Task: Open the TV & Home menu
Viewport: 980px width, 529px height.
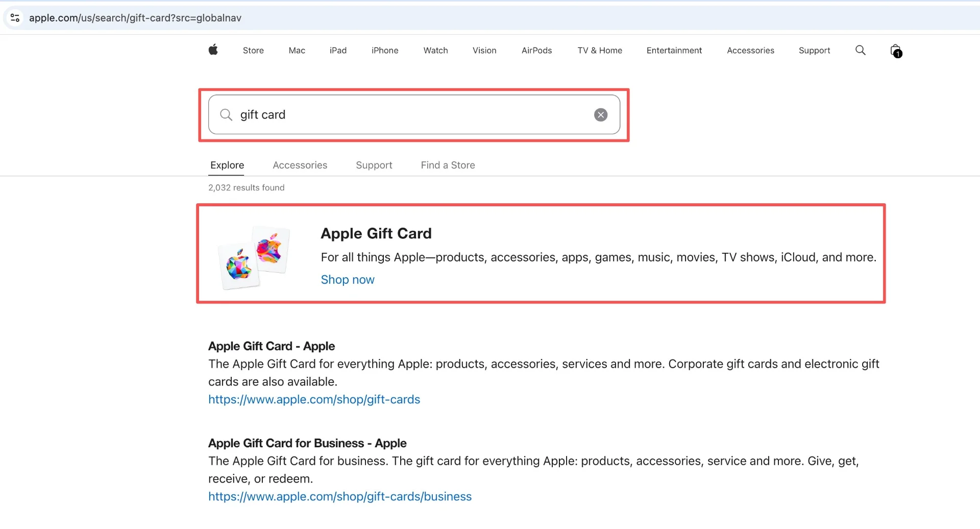Action: [x=600, y=51]
